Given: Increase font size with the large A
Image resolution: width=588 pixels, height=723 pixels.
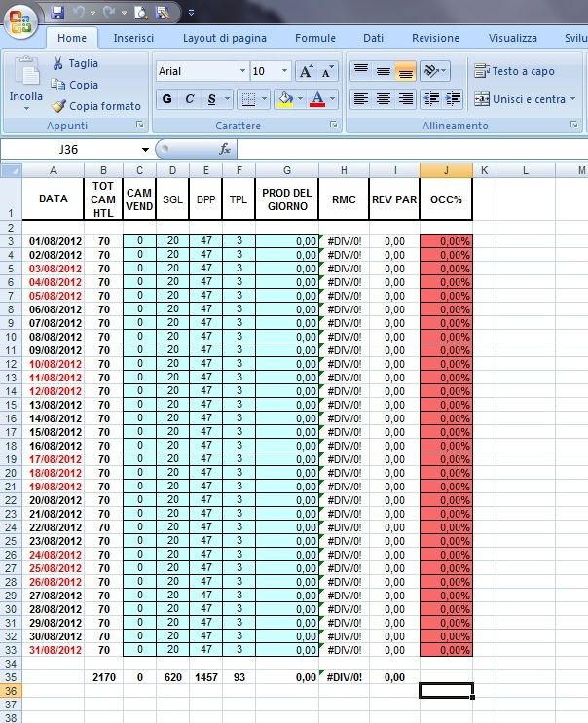Looking at the screenshot, I should point(306,72).
